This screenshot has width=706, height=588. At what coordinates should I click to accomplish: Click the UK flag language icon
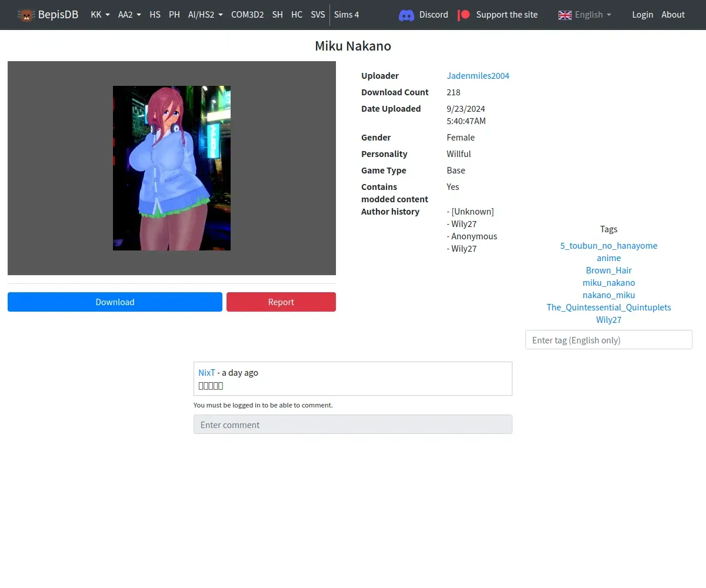pos(565,15)
